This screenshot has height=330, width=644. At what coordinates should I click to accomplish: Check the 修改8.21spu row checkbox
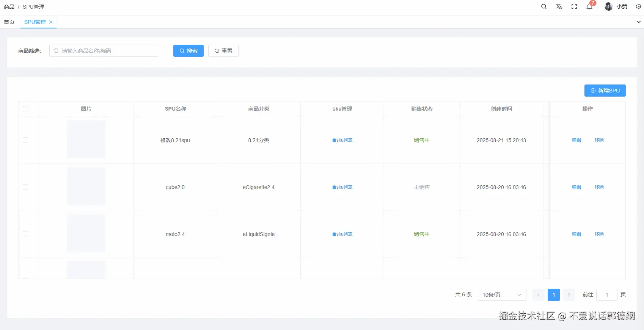25,140
